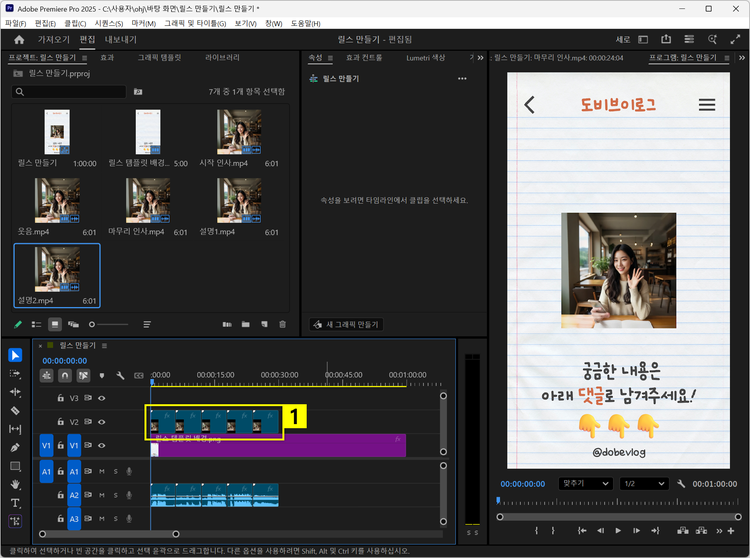Select the Pen tool
The height and width of the screenshot is (558, 750).
point(15,447)
